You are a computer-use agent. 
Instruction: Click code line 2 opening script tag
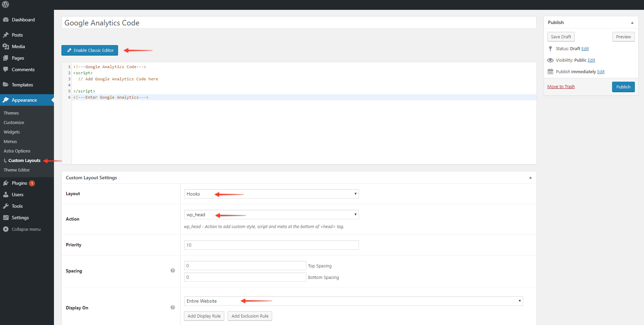click(x=83, y=73)
